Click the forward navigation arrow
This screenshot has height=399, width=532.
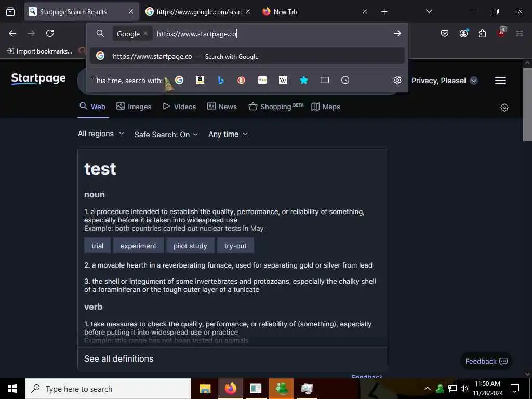tap(31, 33)
